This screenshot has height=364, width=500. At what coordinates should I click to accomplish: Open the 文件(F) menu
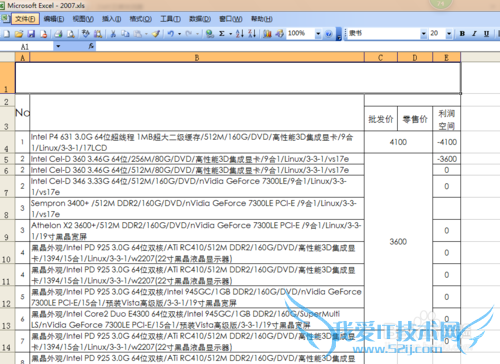tap(25, 19)
